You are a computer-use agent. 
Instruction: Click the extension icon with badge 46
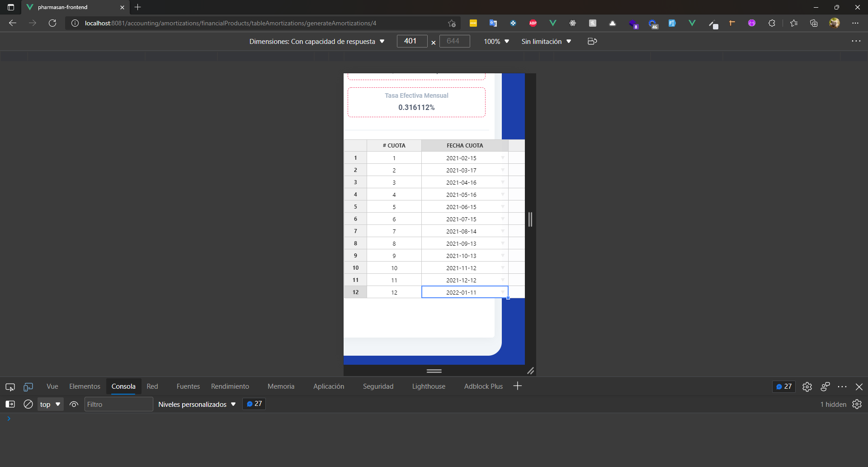coord(652,24)
